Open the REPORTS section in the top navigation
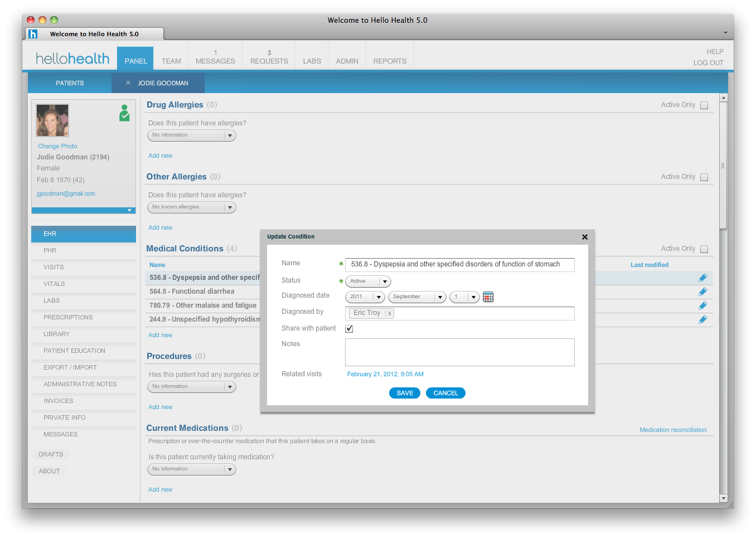This screenshot has height=539, width=756. (389, 61)
